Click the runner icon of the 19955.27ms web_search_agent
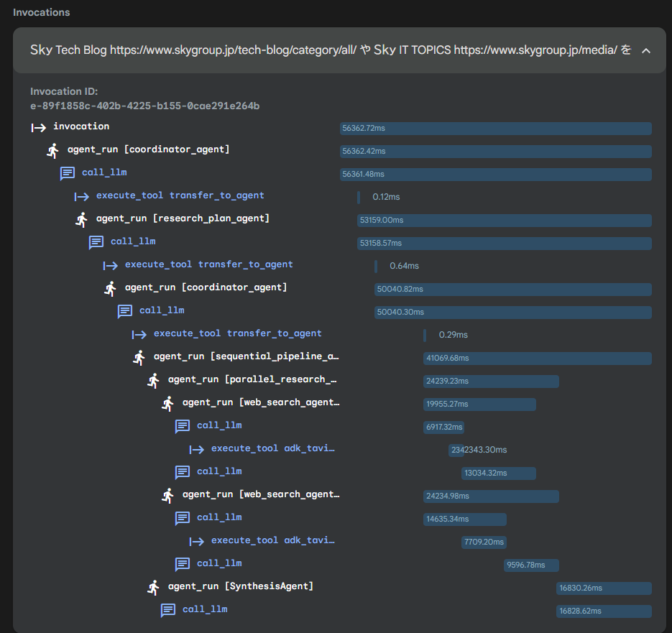 point(168,403)
